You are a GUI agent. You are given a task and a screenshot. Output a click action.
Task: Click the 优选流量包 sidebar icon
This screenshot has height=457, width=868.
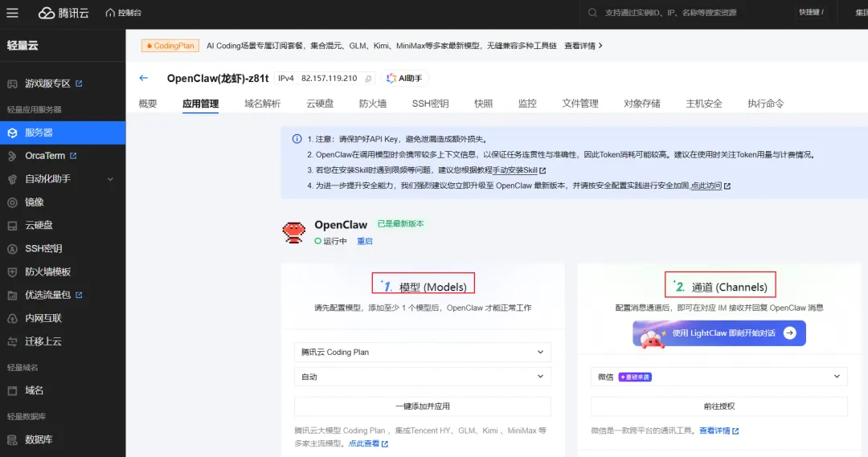(x=12, y=296)
